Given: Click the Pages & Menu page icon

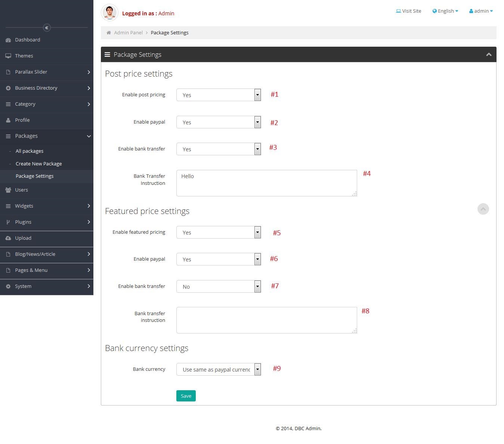Looking at the screenshot, I should pos(8,270).
